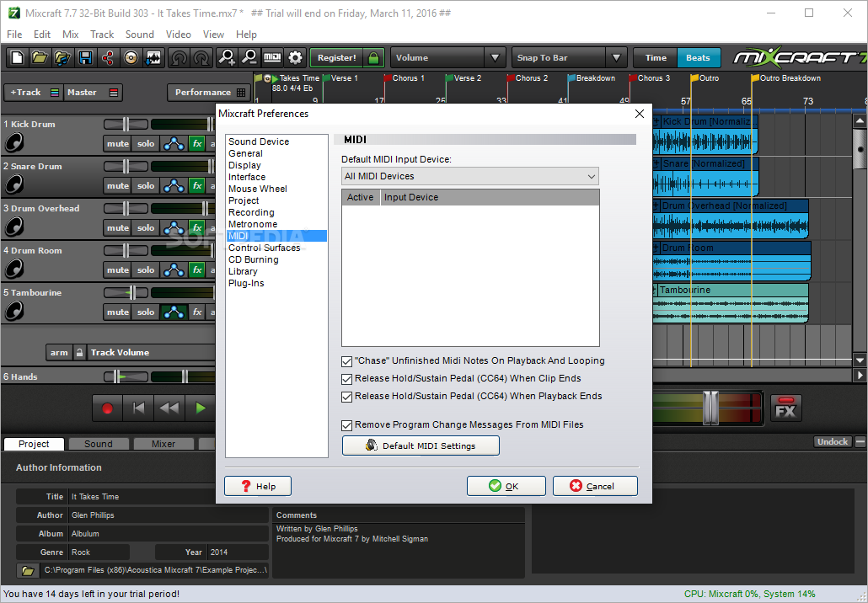The width and height of the screenshot is (868, 603).
Task: Click the Help button in preferences
Action: (x=257, y=486)
